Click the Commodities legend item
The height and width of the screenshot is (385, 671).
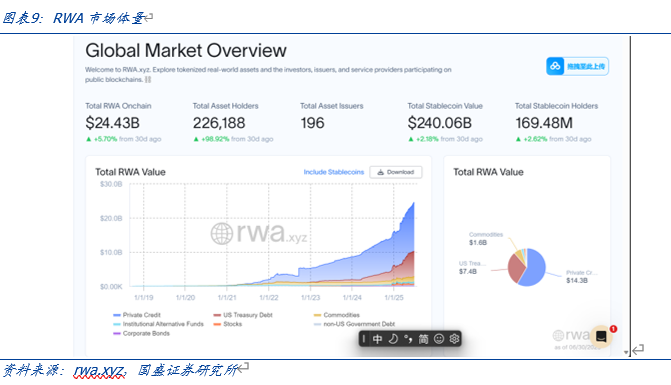point(337,315)
